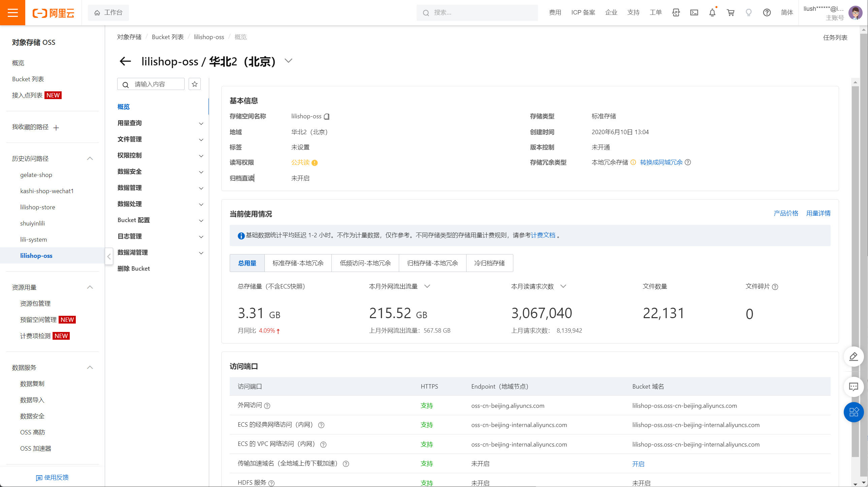Viewport: 868px width, 487px height.
Task: Click help icon beside ECS 的经典网络访问
Action: (321, 425)
